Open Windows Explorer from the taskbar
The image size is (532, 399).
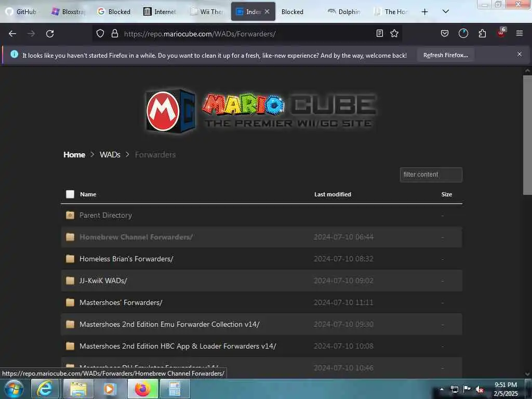click(79, 389)
